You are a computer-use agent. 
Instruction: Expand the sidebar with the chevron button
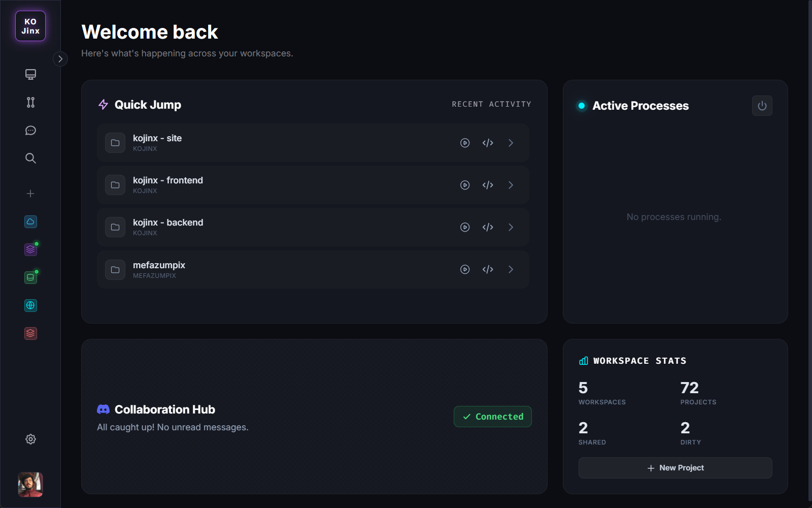[x=60, y=59]
